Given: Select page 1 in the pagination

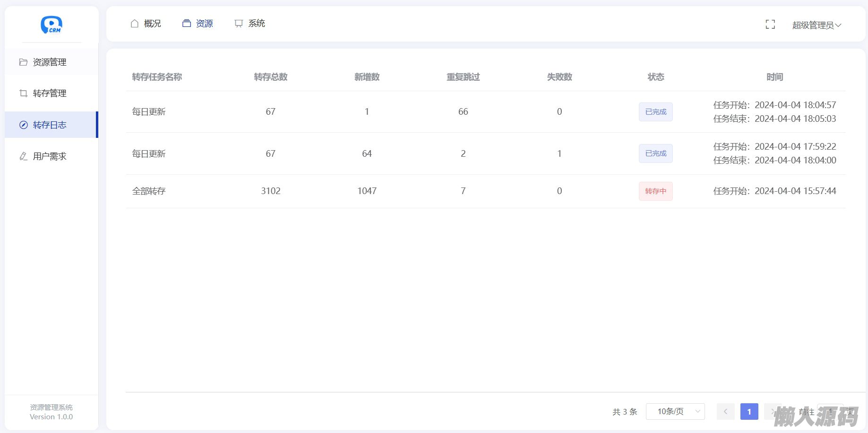Looking at the screenshot, I should 749,412.
